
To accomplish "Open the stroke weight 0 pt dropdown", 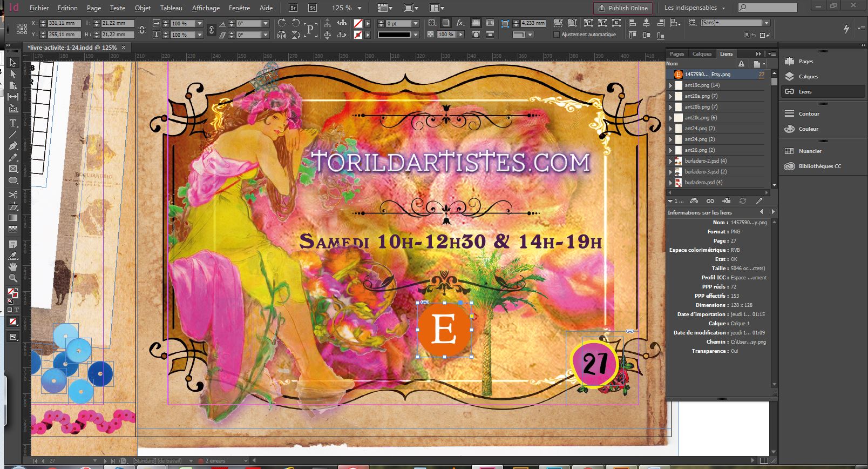I will 416,24.
